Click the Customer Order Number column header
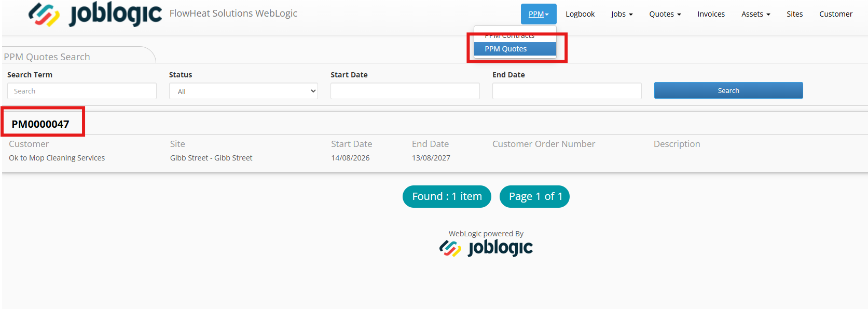 coord(544,144)
